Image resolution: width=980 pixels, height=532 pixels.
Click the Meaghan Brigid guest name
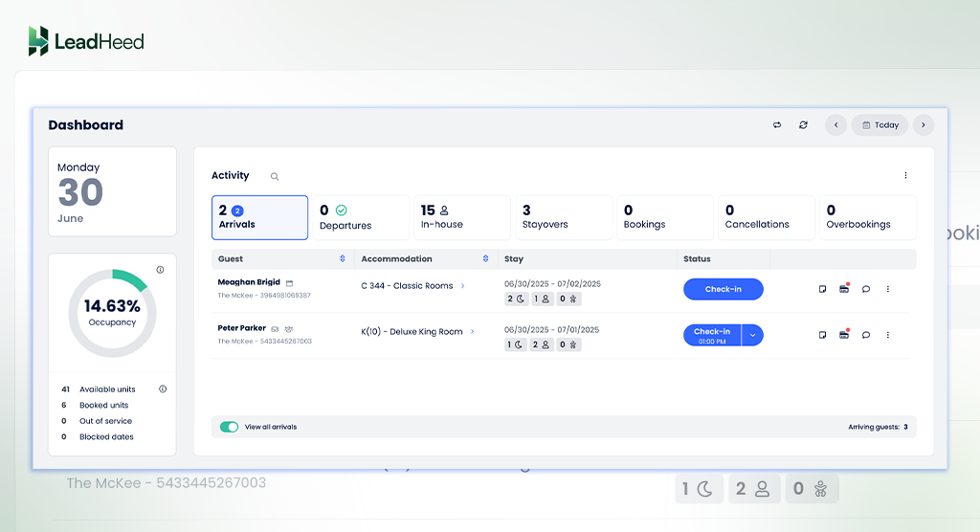pyautogui.click(x=249, y=282)
